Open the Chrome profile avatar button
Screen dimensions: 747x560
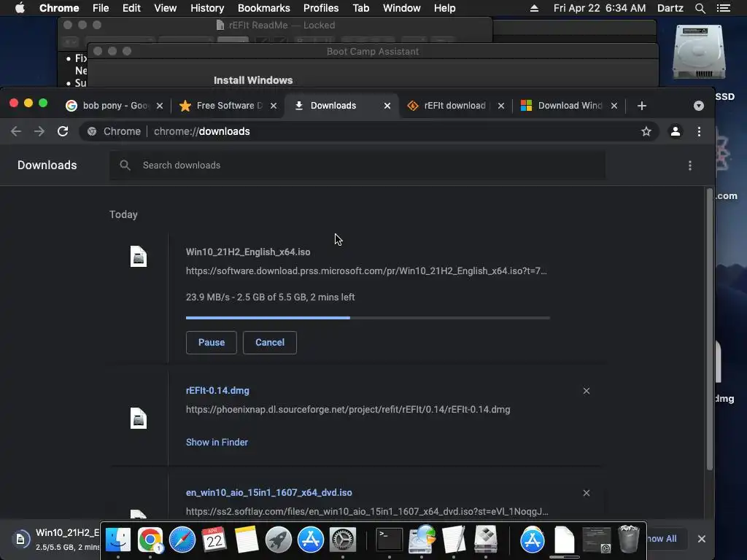pyautogui.click(x=675, y=131)
